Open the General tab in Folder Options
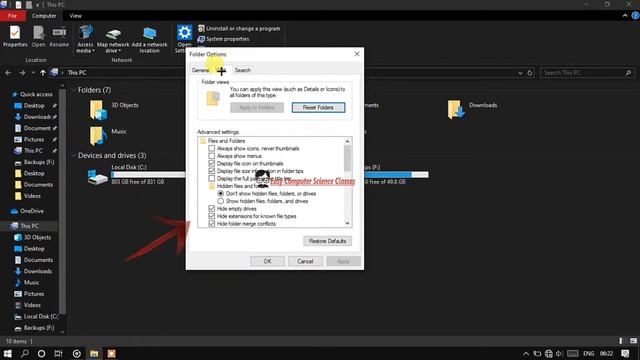Viewport: 640px width, 360px height. click(201, 70)
